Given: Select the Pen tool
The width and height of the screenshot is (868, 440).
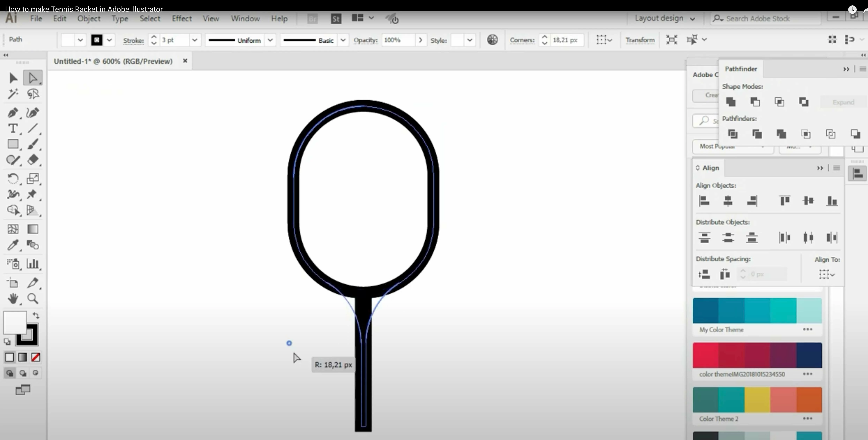Looking at the screenshot, I should (13, 112).
